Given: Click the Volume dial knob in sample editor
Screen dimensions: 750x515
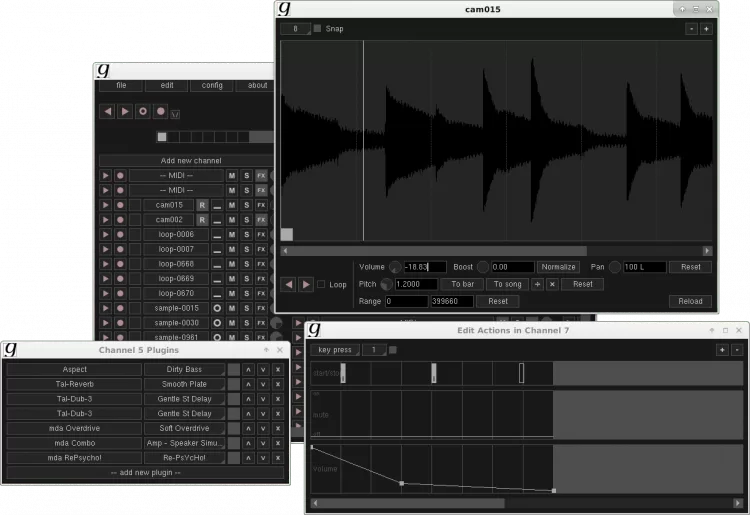Looking at the screenshot, I should 394,267.
